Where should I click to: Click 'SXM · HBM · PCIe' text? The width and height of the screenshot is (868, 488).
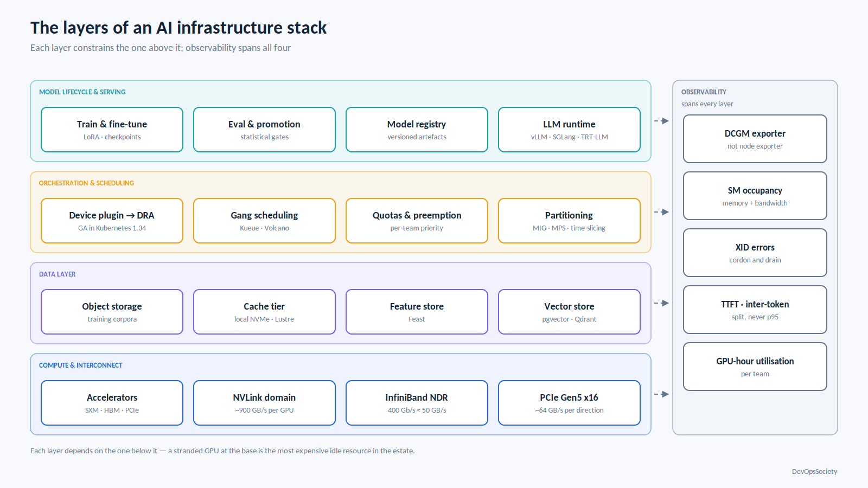112,410
